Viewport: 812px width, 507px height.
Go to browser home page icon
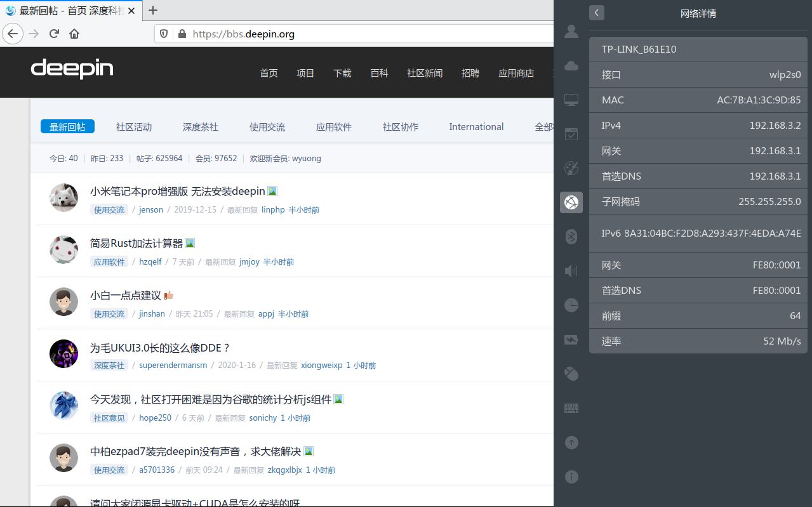tap(74, 34)
